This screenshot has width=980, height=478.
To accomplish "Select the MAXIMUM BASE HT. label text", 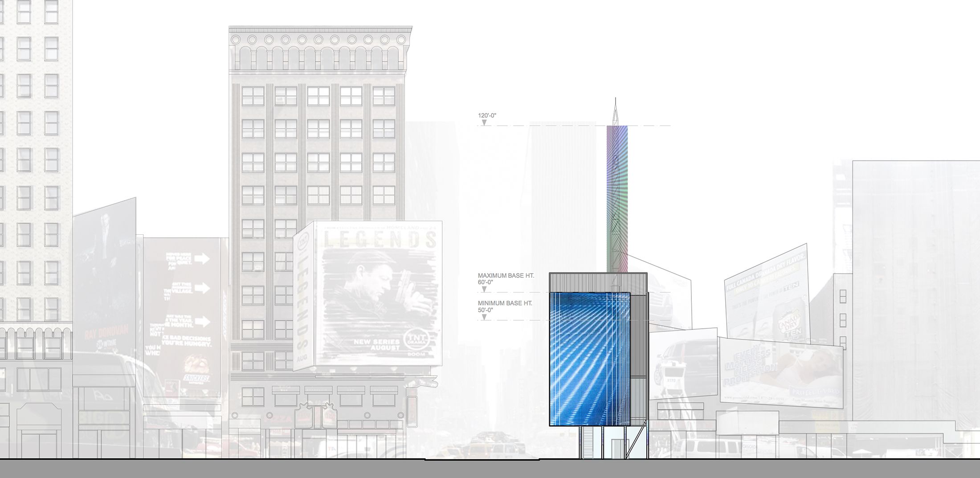I will [506, 276].
